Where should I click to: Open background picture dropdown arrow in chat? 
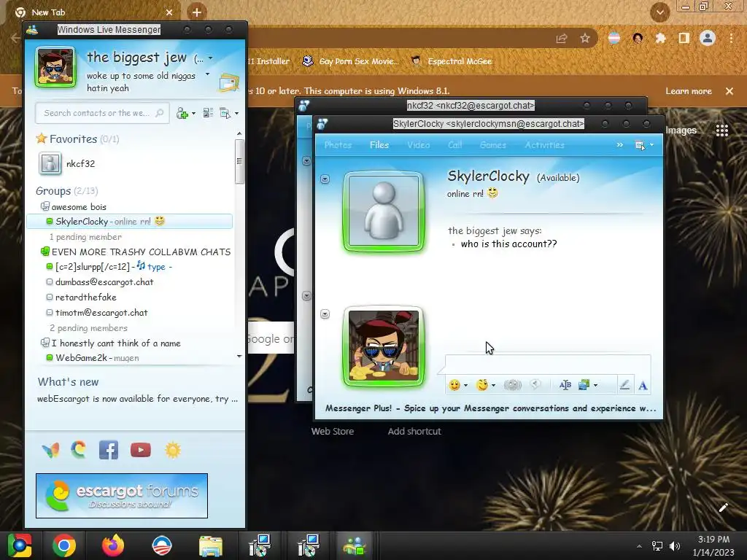[595, 385]
